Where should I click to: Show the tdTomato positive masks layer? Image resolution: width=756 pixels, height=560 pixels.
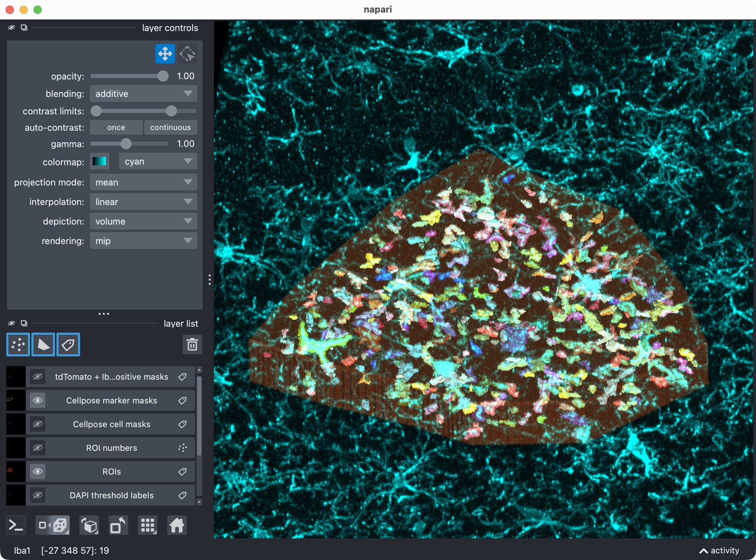pyautogui.click(x=38, y=377)
